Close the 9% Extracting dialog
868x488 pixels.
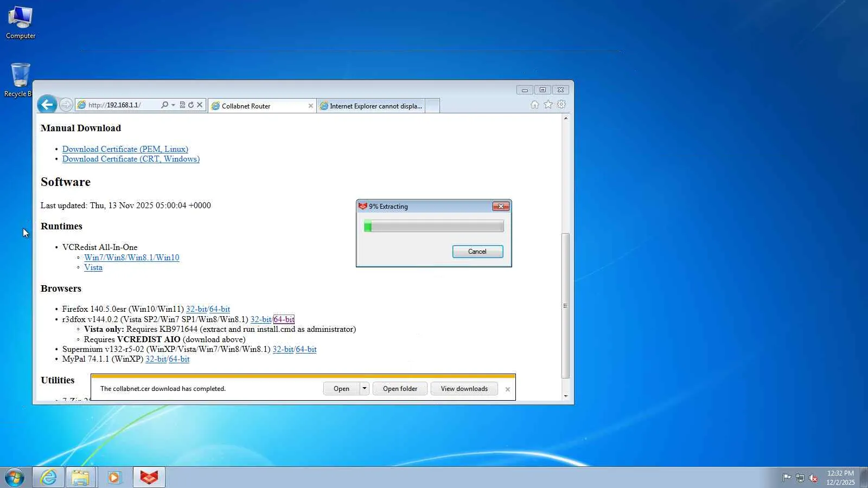[x=501, y=206]
